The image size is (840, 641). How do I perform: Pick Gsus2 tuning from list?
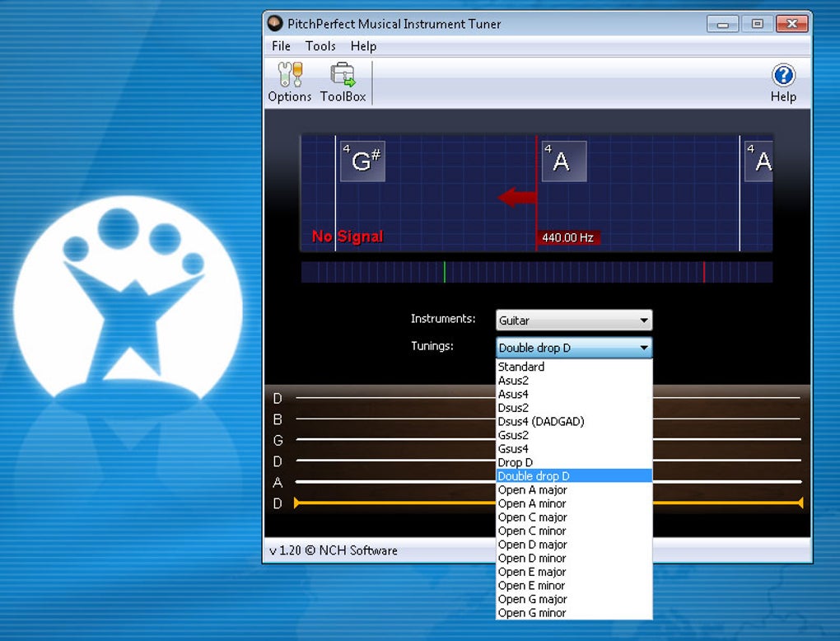click(574, 435)
